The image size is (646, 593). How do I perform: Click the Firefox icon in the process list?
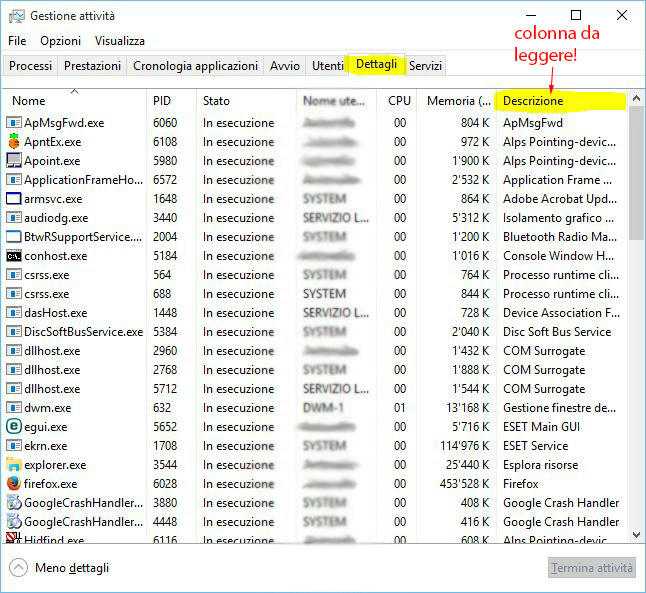point(14,484)
